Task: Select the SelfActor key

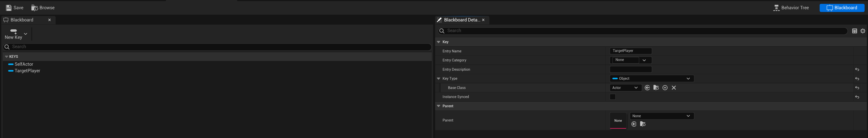Action: tap(24, 64)
